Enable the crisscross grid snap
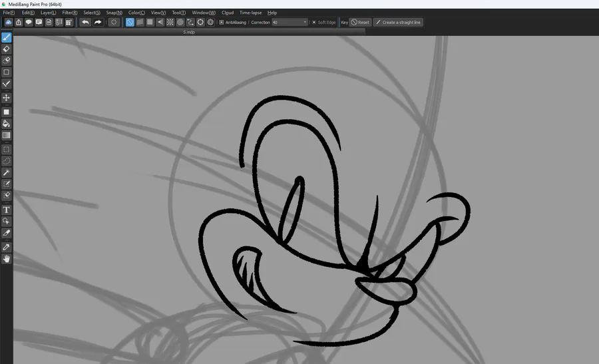The image size is (599, 364). coord(150,22)
